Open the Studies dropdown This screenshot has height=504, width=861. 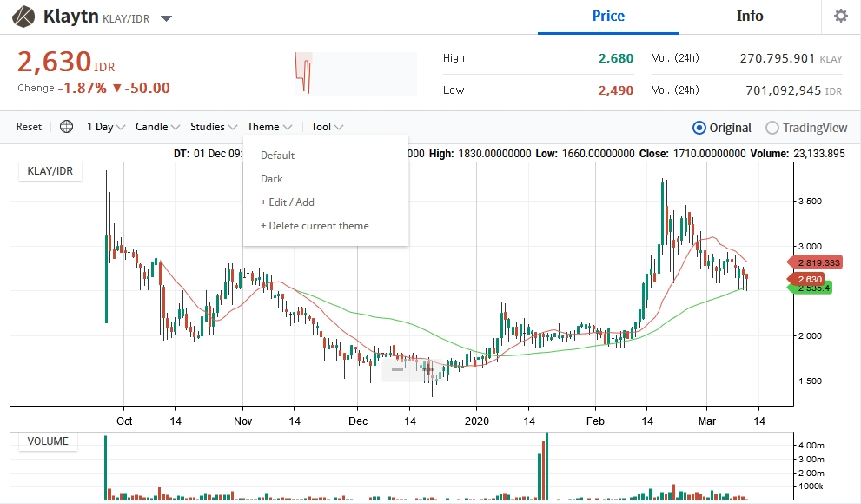tap(214, 127)
